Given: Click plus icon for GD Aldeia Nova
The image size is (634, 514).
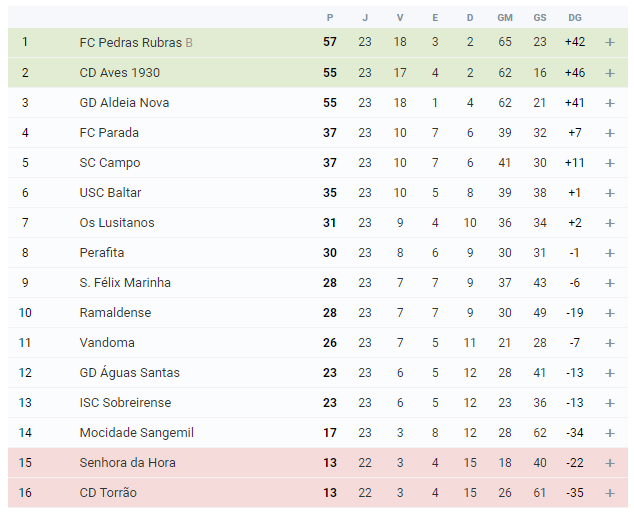Looking at the screenshot, I should tap(610, 103).
